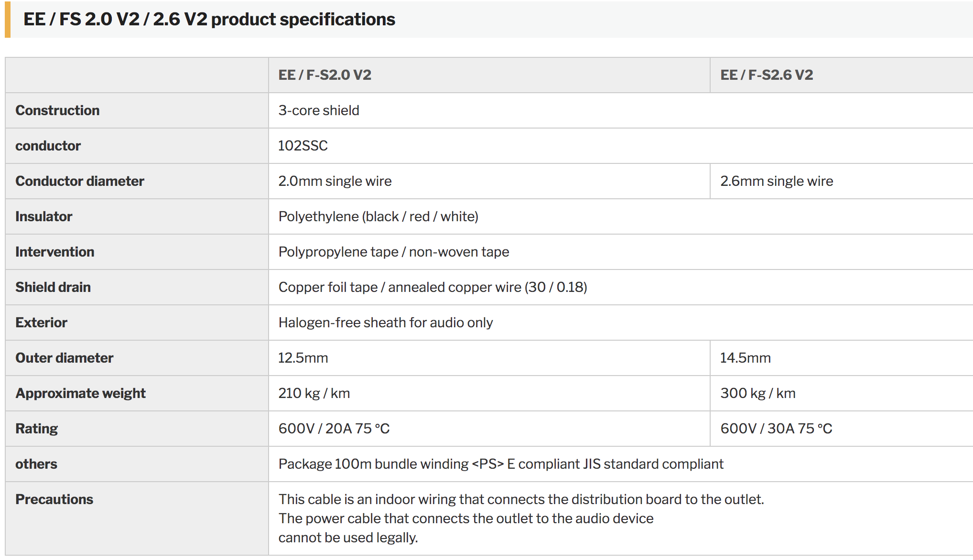Viewport: 973px width, 560px height.
Task: Click the 102SSC conductor value
Action: click(x=303, y=146)
